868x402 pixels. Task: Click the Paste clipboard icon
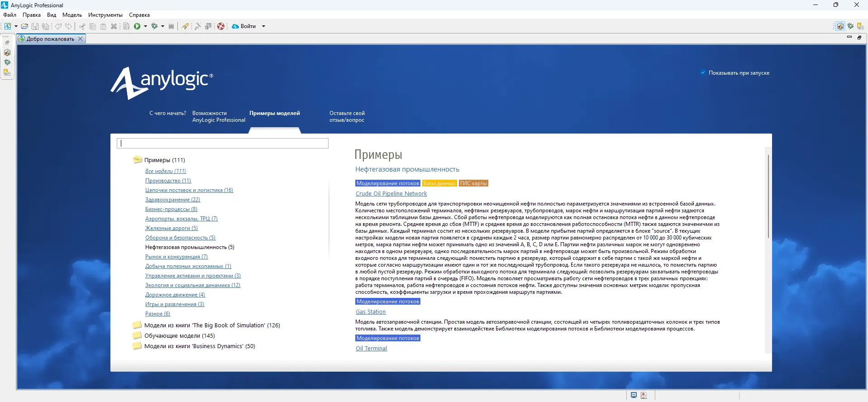pos(103,26)
